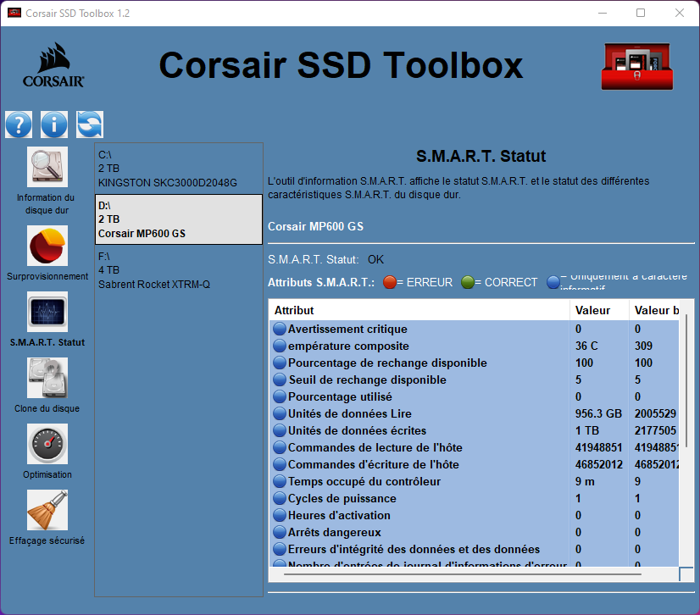Click the Unités de données écrites row
700x615 pixels.
point(474,430)
